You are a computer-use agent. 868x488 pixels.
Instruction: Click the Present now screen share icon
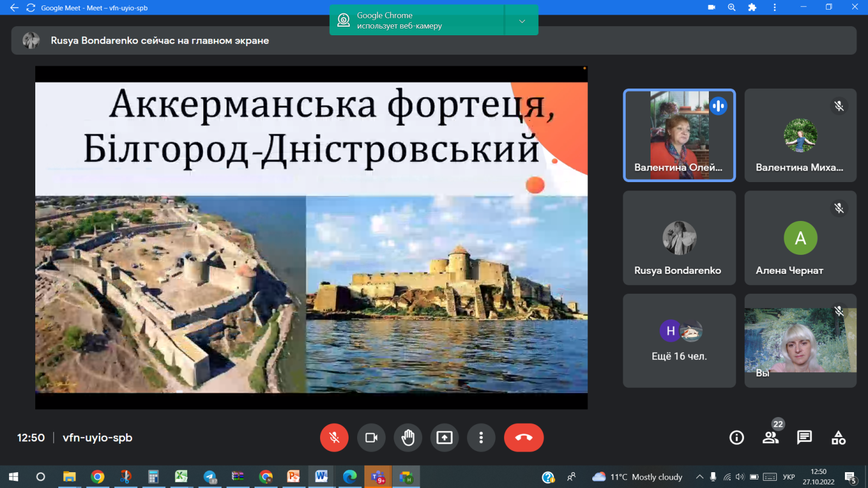[x=445, y=438]
